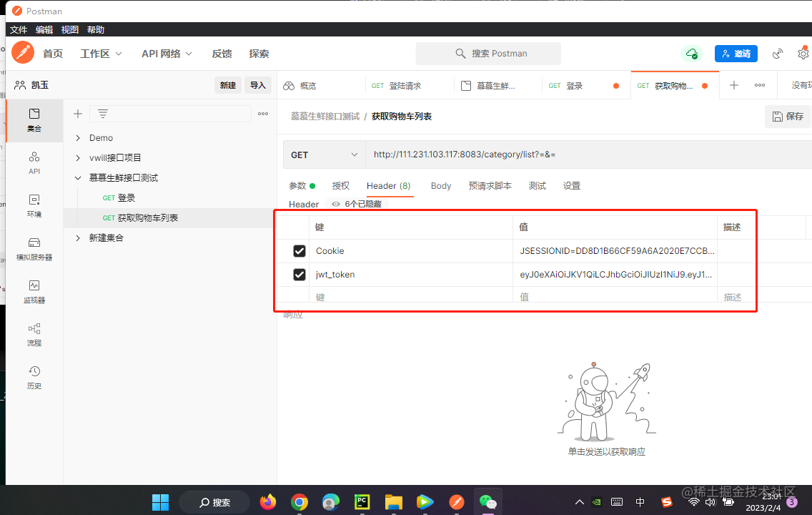Open the 工作区 dropdown menu

pyautogui.click(x=101, y=54)
